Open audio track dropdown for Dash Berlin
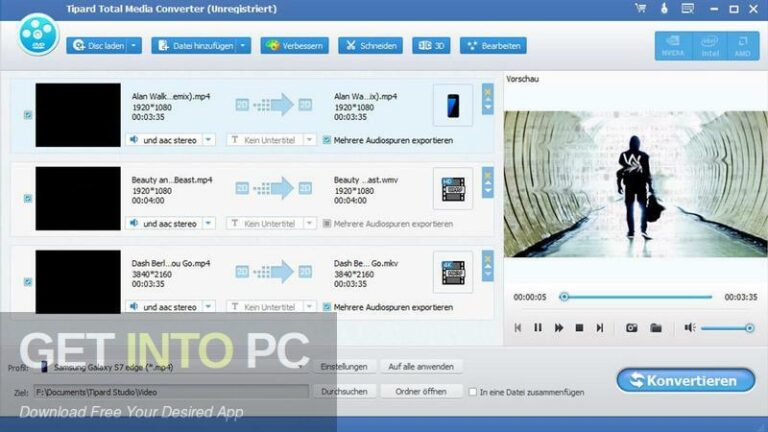 click(208, 307)
